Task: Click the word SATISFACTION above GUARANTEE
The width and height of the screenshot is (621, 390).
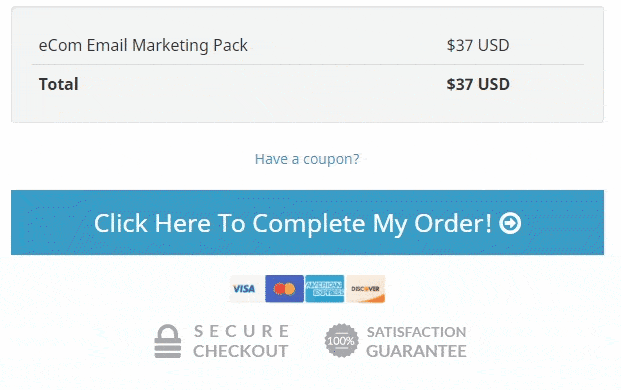Action: [x=416, y=332]
